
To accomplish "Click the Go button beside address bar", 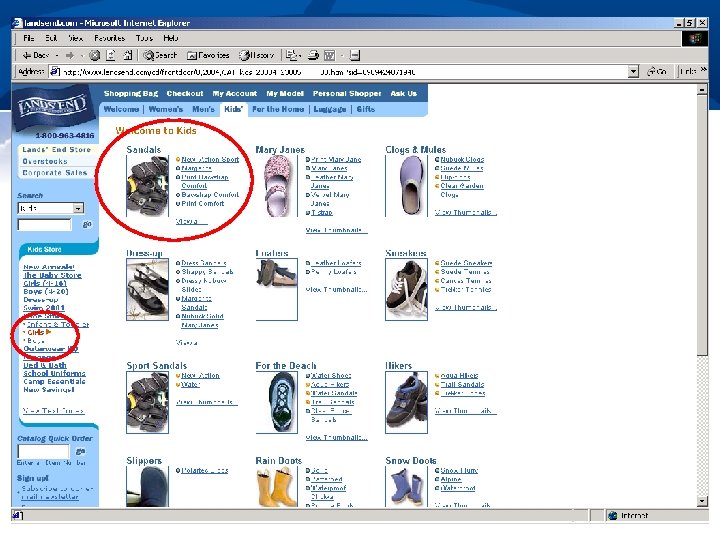I will (657, 72).
